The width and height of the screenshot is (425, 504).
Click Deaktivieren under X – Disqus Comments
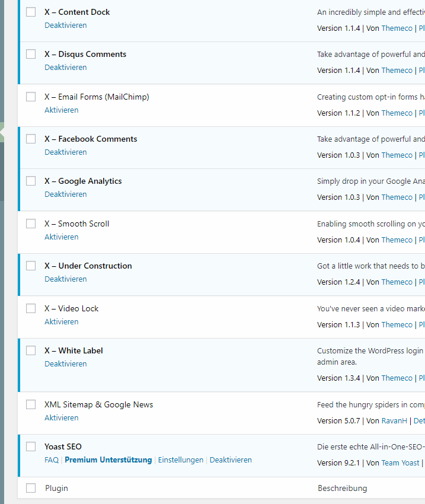(x=65, y=68)
